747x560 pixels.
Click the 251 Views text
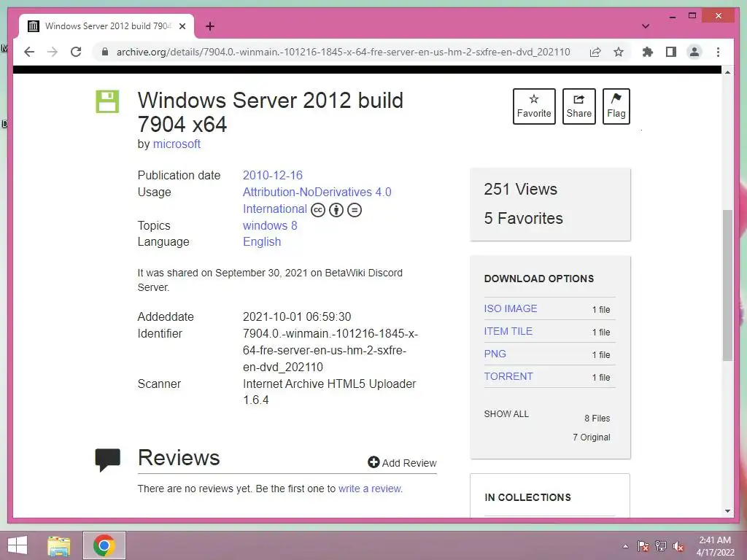click(x=520, y=189)
